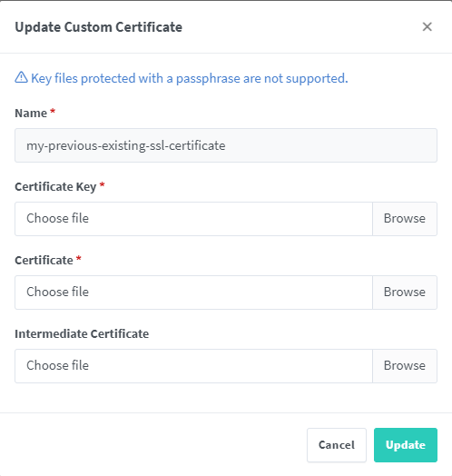
Task: Browse for an Intermediate Certificate file
Action: (x=405, y=366)
